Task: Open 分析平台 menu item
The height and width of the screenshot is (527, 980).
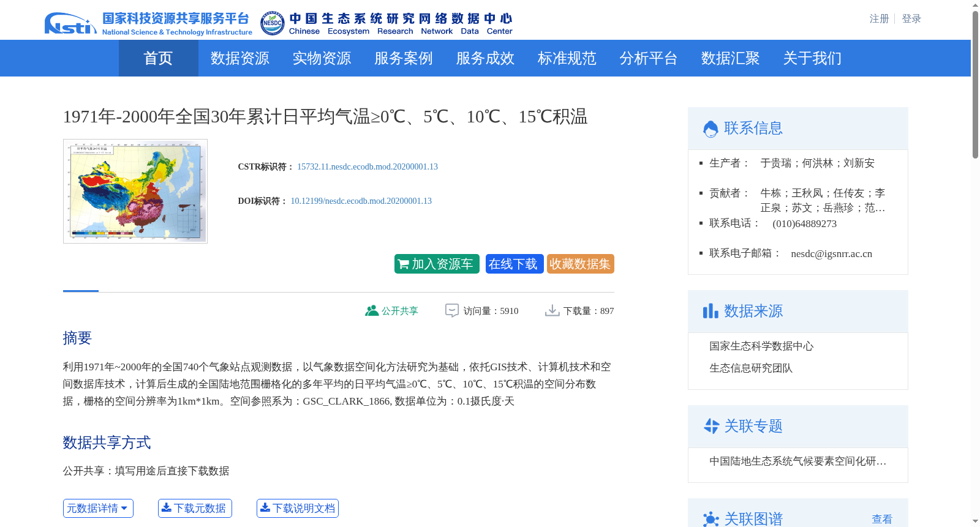Action: (649, 58)
